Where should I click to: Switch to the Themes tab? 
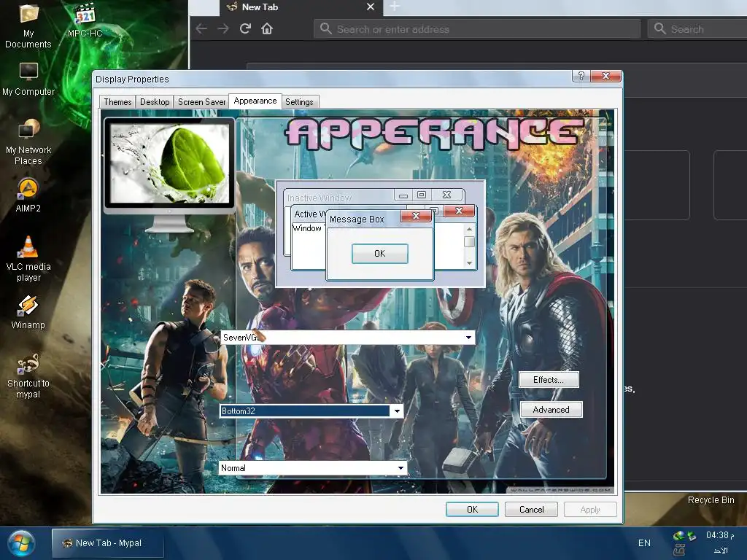click(117, 102)
